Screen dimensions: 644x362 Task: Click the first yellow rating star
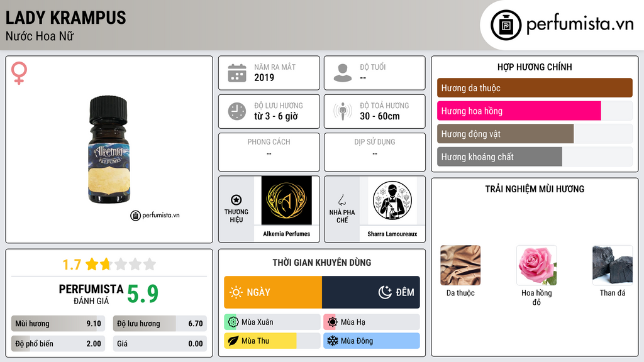point(92,264)
